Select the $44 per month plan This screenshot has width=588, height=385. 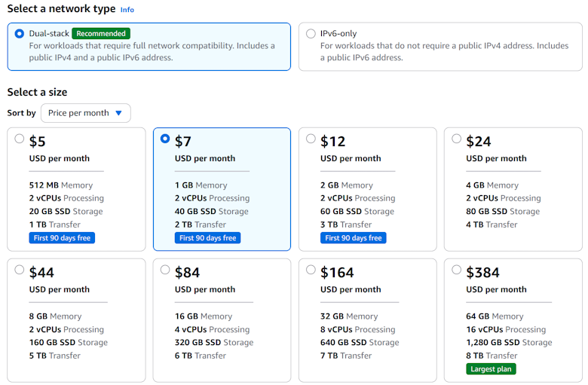20,270
